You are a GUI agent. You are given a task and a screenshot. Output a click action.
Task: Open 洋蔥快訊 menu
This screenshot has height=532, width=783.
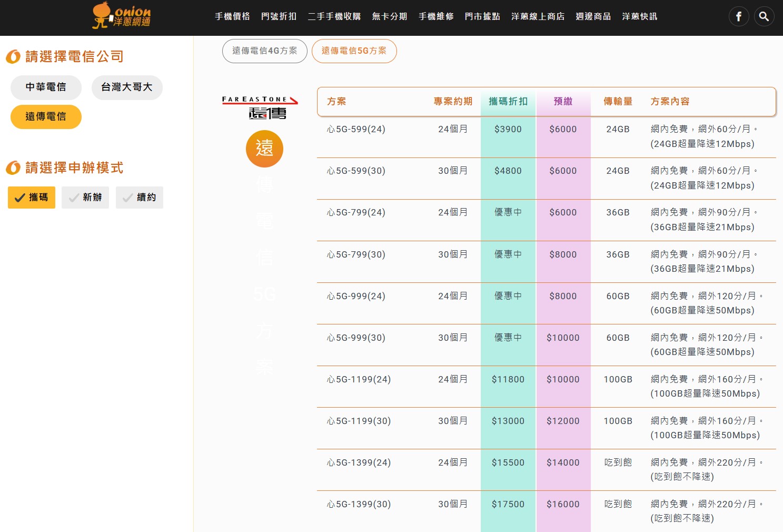pos(639,16)
